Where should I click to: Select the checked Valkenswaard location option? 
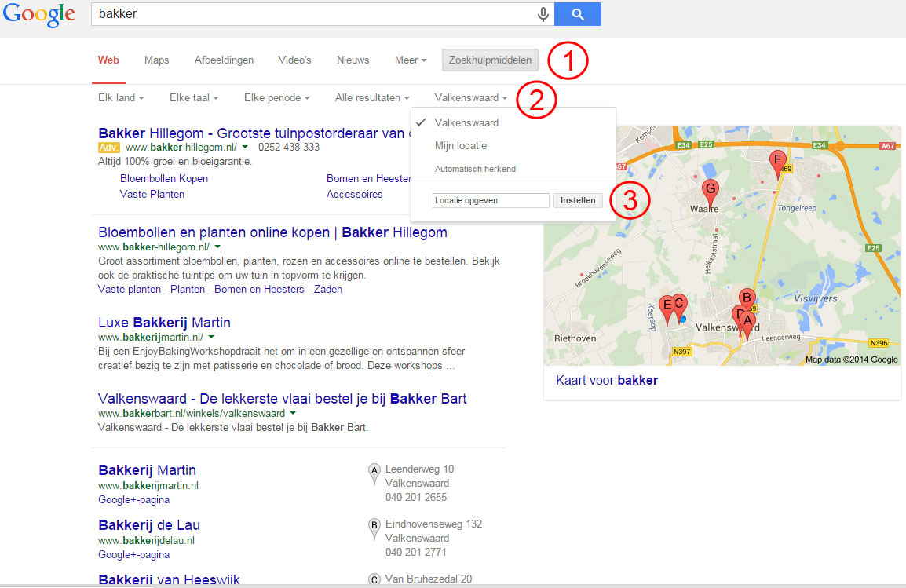tap(466, 123)
